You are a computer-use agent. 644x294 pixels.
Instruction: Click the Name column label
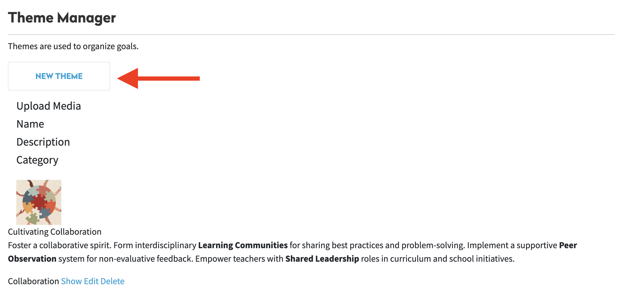[x=30, y=124]
